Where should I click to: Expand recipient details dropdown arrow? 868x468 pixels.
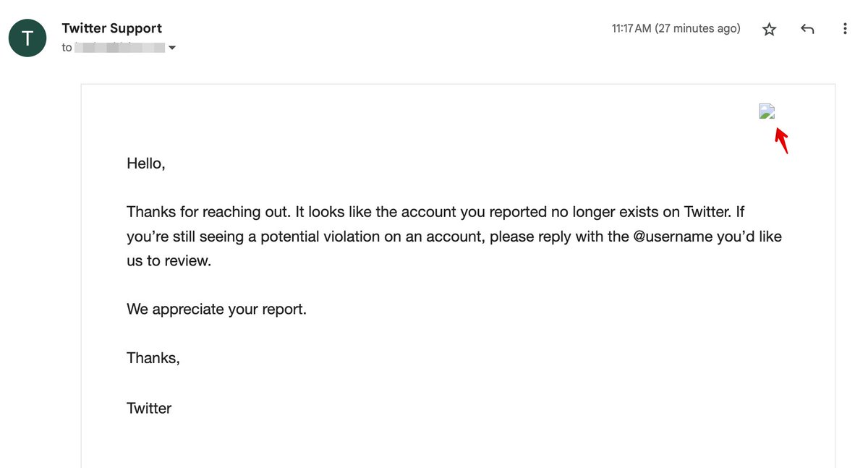click(172, 48)
